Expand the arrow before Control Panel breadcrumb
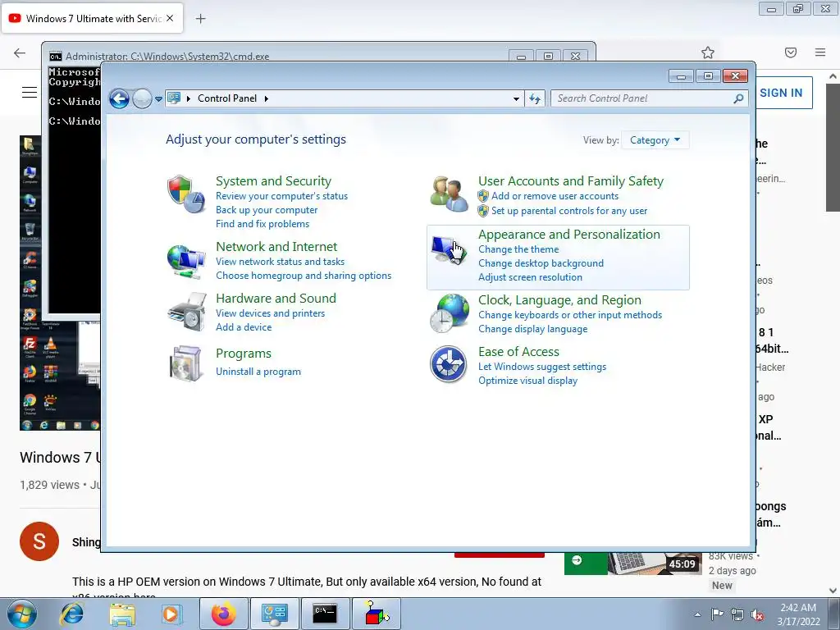Image resolution: width=840 pixels, height=630 pixels. [189, 98]
